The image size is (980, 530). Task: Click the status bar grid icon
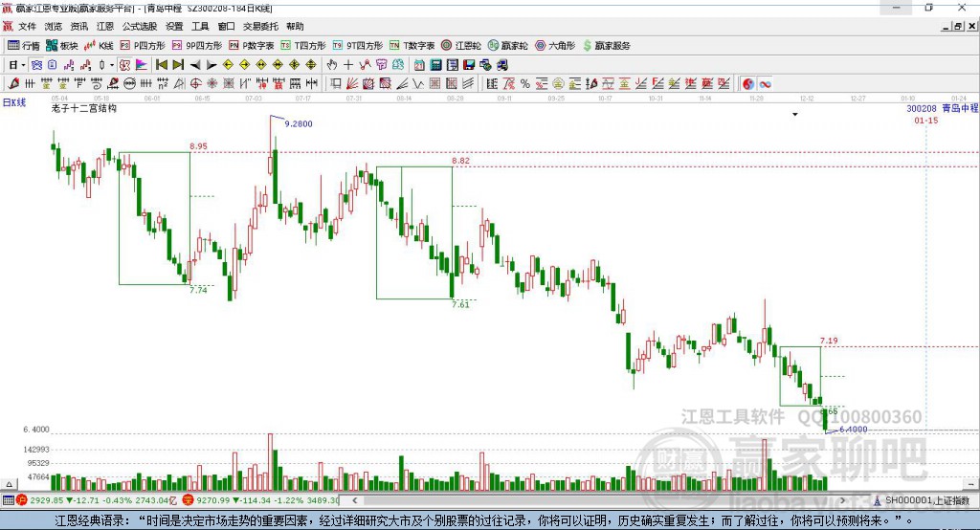[8, 500]
